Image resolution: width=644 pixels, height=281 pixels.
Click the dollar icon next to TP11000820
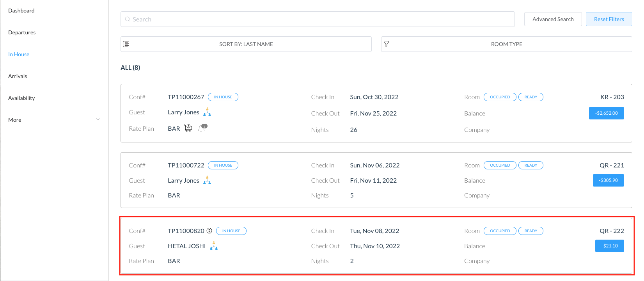click(209, 231)
